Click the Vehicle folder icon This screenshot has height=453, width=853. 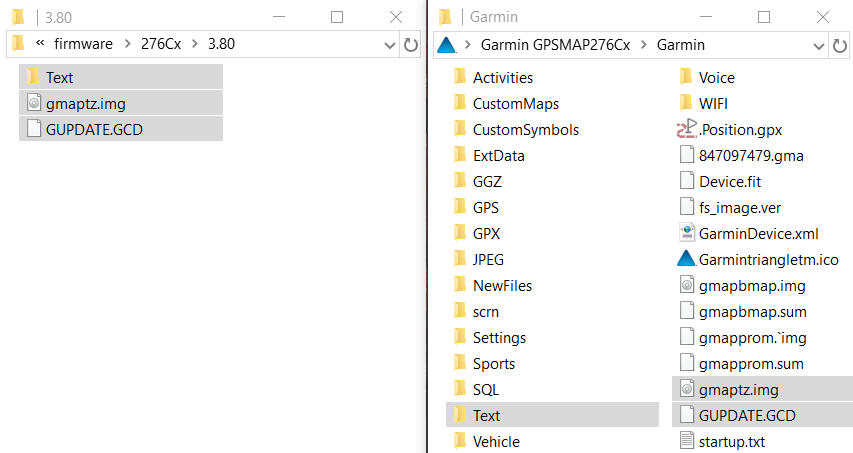coord(460,442)
